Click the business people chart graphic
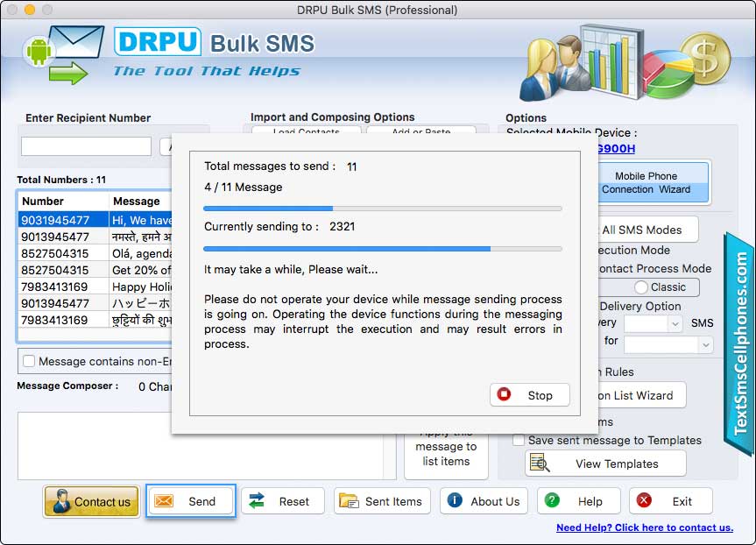756x545 pixels. pyautogui.click(x=625, y=63)
